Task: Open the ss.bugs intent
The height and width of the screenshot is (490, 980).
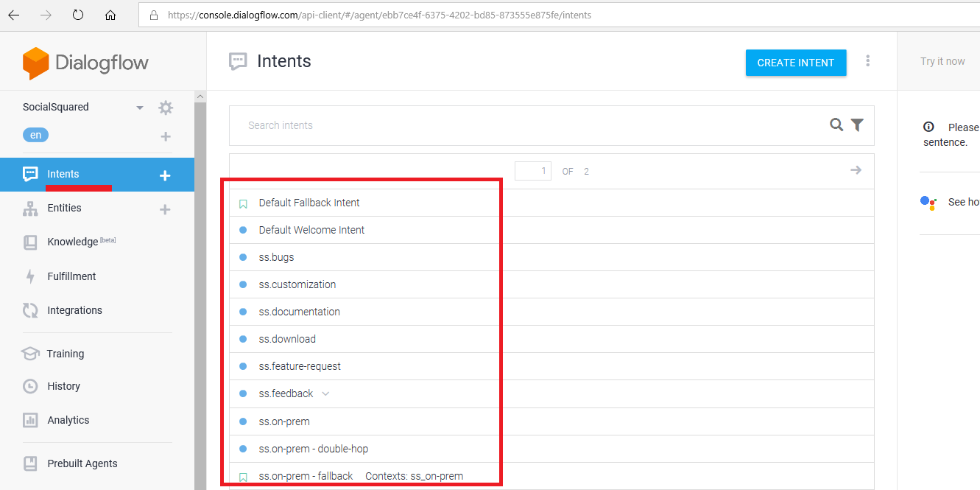Action: (x=276, y=257)
